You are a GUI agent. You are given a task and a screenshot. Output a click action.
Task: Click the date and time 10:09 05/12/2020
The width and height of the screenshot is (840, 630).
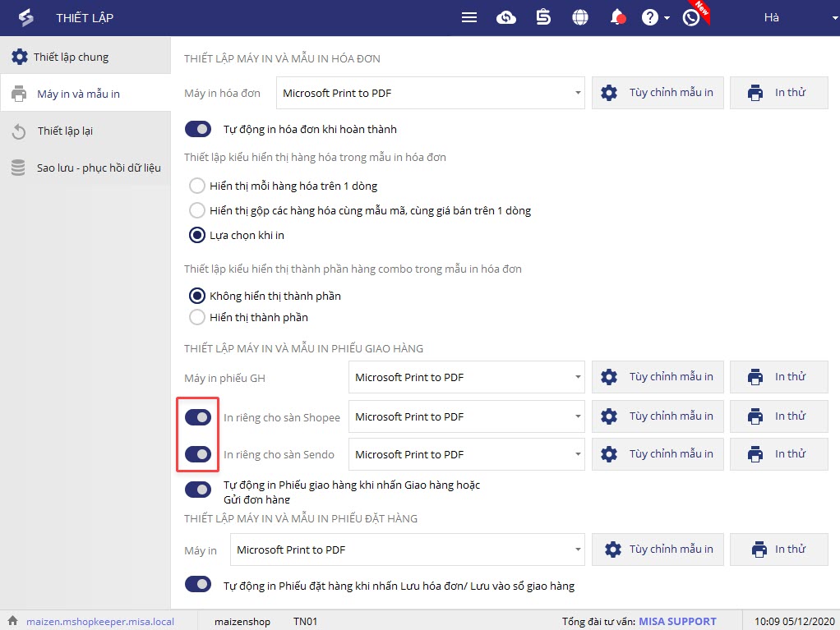(795, 622)
